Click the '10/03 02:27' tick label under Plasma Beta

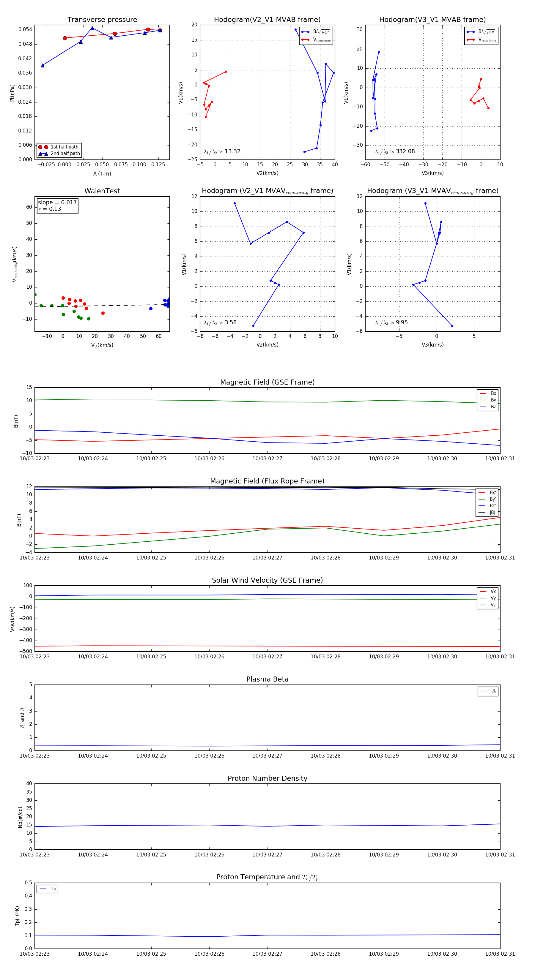coord(267,756)
